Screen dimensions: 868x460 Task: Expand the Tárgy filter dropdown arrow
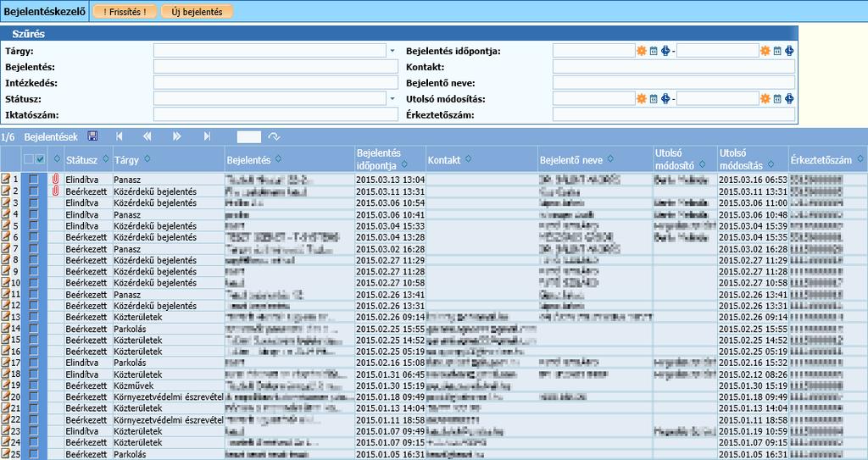tap(392, 51)
